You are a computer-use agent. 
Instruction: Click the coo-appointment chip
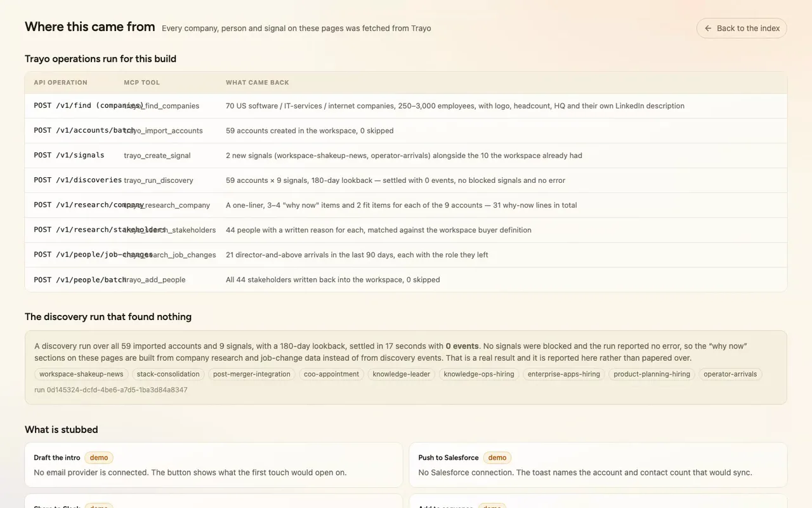331,374
